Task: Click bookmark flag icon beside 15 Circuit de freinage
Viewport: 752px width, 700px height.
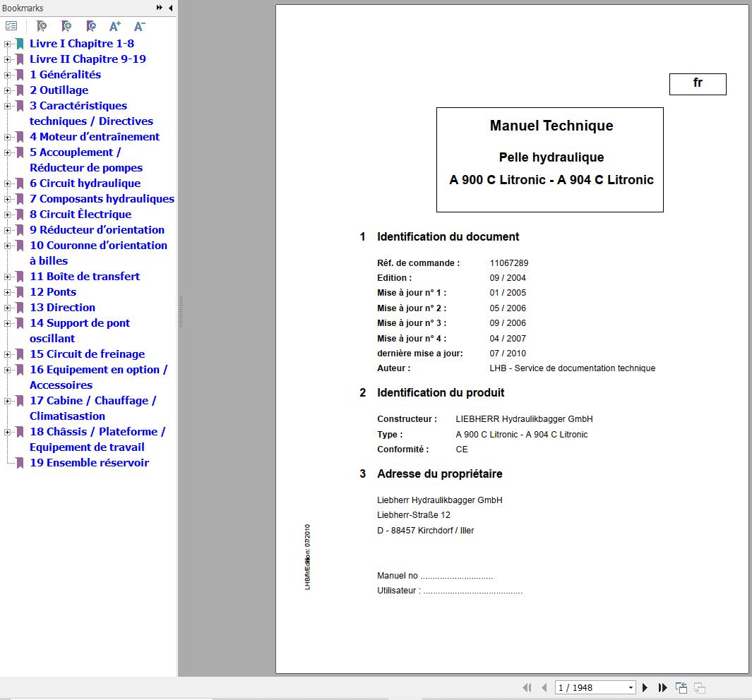Action: [x=20, y=354]
